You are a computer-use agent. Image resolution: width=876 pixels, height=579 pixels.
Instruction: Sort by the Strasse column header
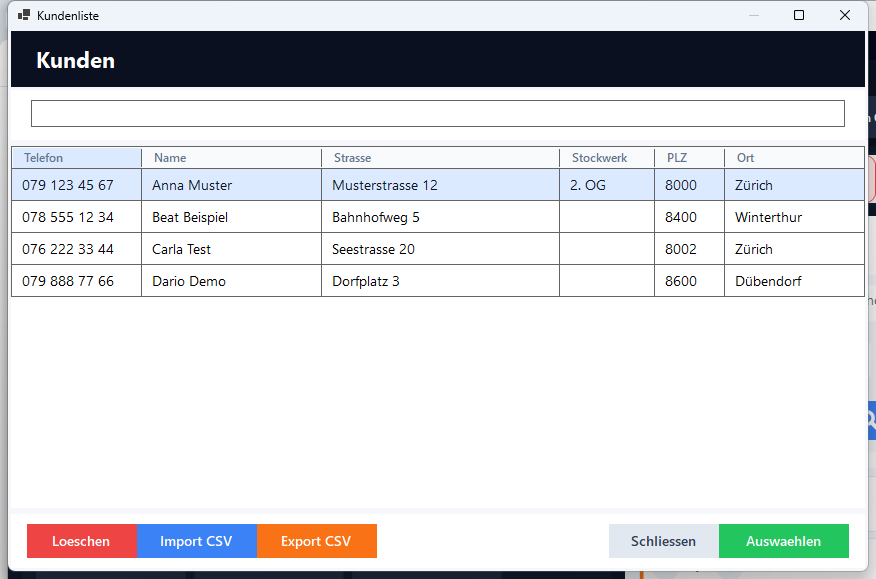(440, 158)
